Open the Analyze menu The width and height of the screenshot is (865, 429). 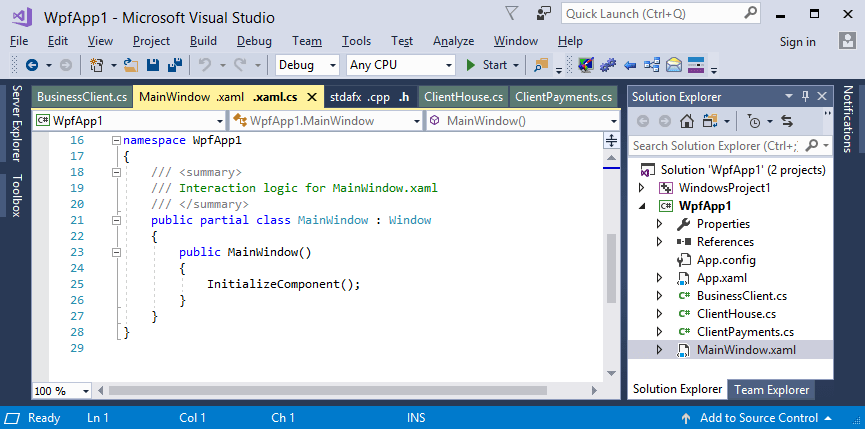click(x=453, y=41)
